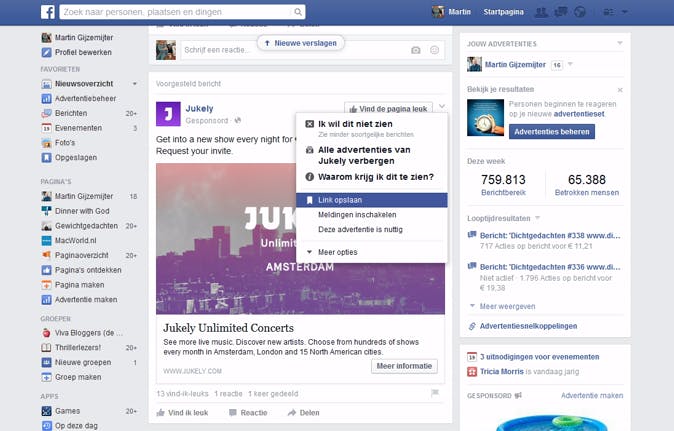Open Evenementen calendar icon in sidebar
The image size is (674, 431).
click(x=46, y=128)
